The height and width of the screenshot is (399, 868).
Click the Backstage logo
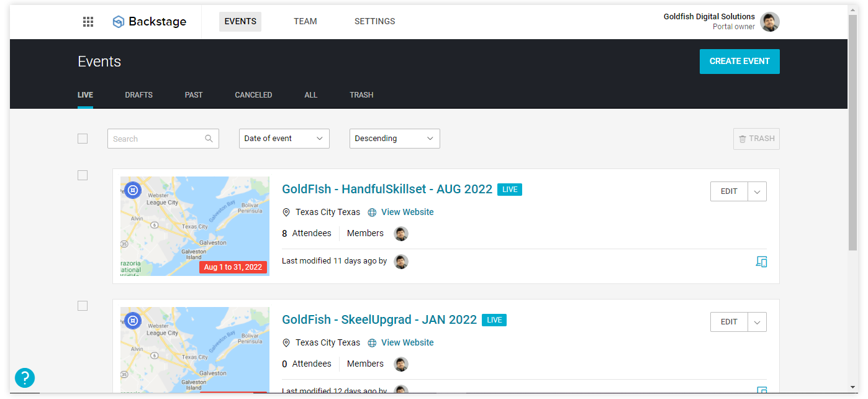click(x=149, y=22)
